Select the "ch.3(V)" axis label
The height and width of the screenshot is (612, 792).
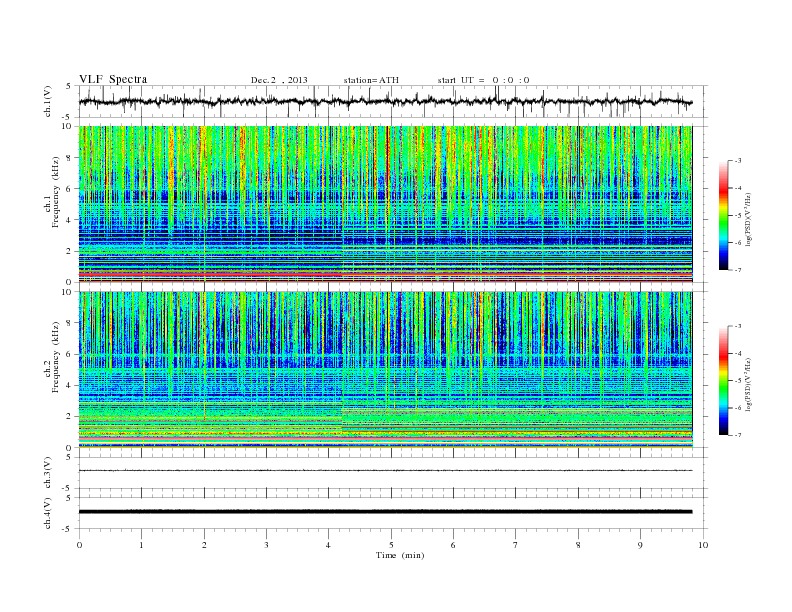coord(48,473)
